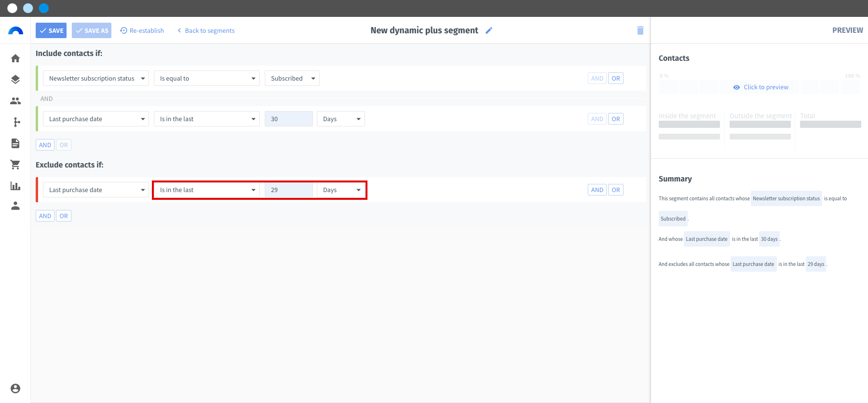Open the document icon in sidebar
The height and width of the screenshot is (403, 868).
tap(15, 143)
